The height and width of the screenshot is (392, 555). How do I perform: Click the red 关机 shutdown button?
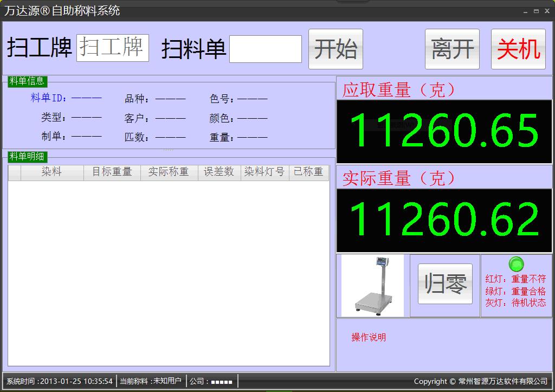coord(518,49)
